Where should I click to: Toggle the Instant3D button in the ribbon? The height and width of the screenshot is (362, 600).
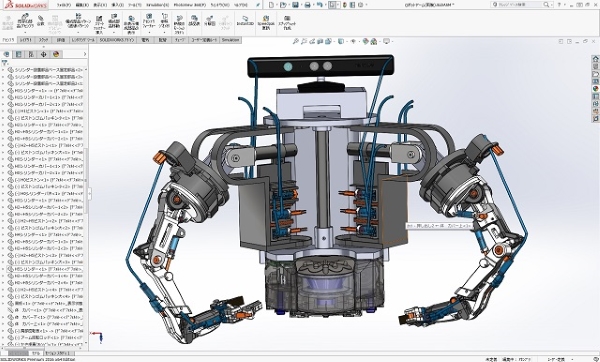245,21
